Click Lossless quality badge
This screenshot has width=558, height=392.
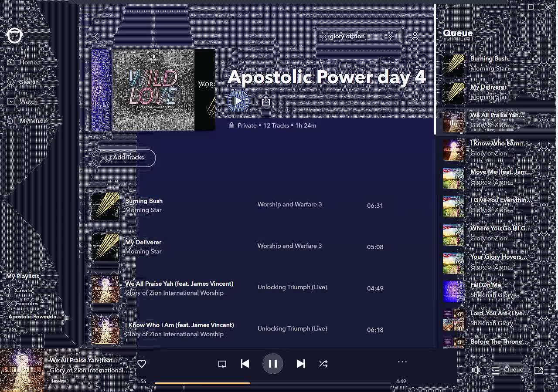click(59, 381)
